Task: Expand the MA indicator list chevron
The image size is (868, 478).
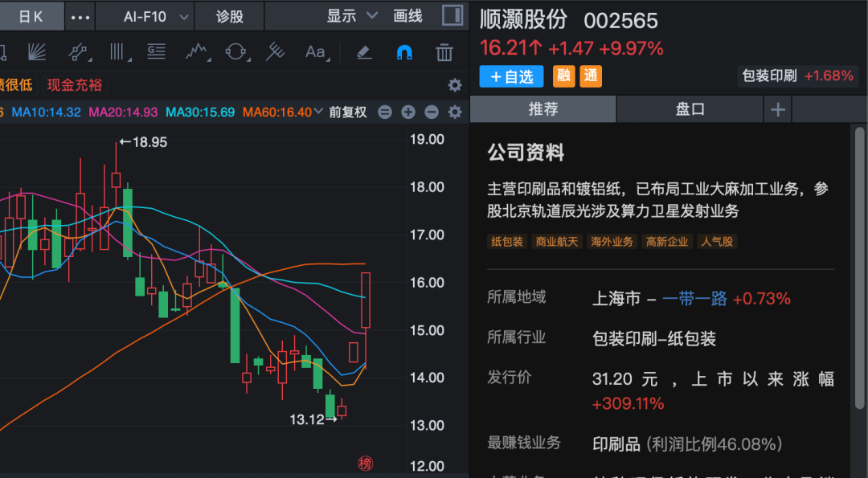Action: [318, 112]
